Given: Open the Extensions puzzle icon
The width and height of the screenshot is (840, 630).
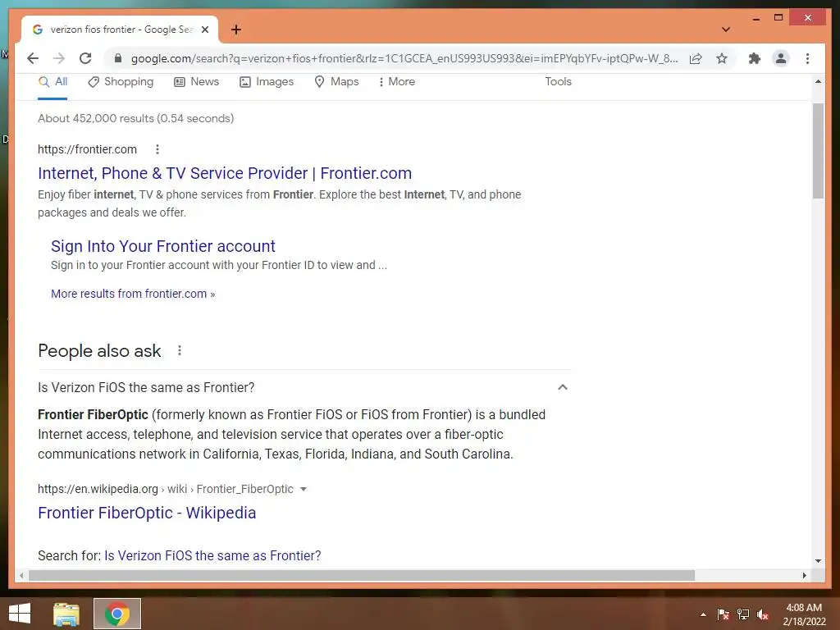Looking at the screenshot, I should 755,58.
